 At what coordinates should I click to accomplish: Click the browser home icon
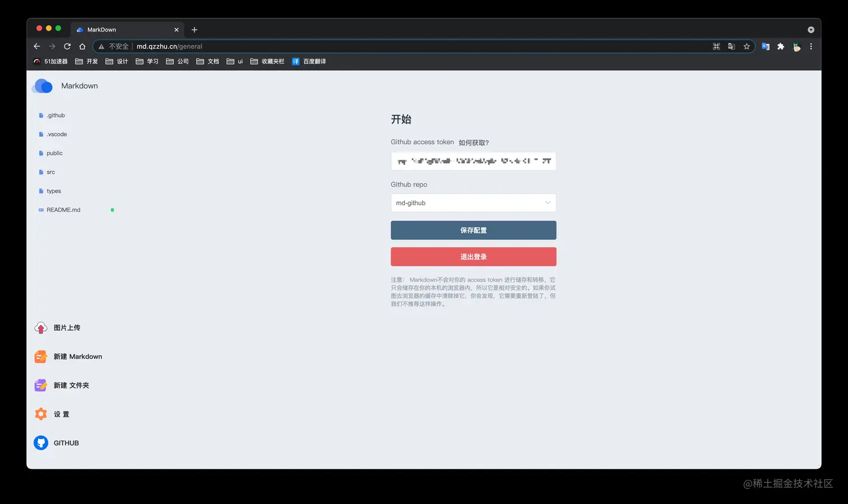82,47
